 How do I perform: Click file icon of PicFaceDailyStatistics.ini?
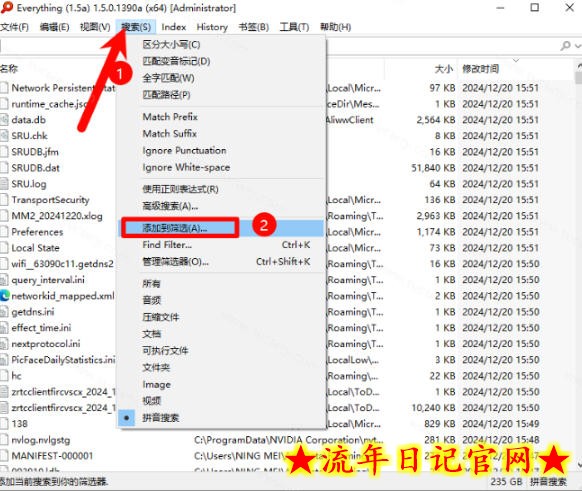coord(4,360)
